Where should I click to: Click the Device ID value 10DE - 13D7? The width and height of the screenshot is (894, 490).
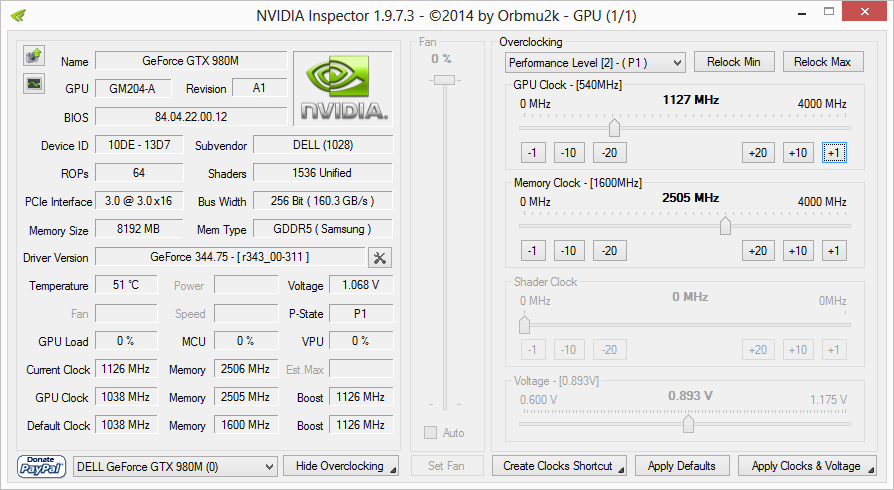[139, 145]
